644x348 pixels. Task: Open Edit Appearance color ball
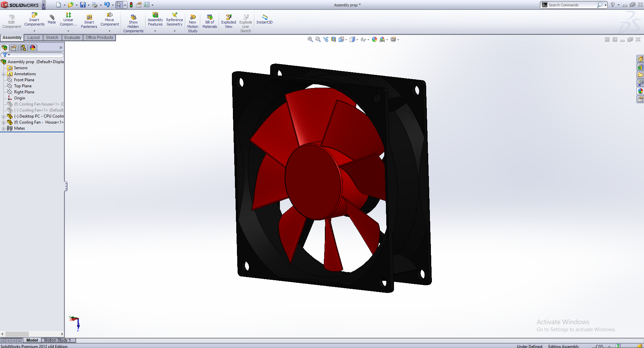pyautogui.click(x=375, y=39)
